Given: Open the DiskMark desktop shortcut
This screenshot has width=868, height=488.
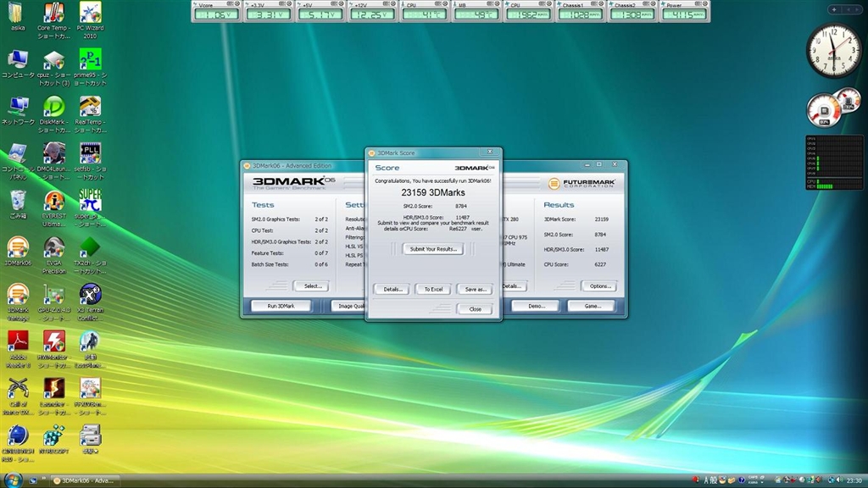Looking at the screenshot, I should (53, 108).
